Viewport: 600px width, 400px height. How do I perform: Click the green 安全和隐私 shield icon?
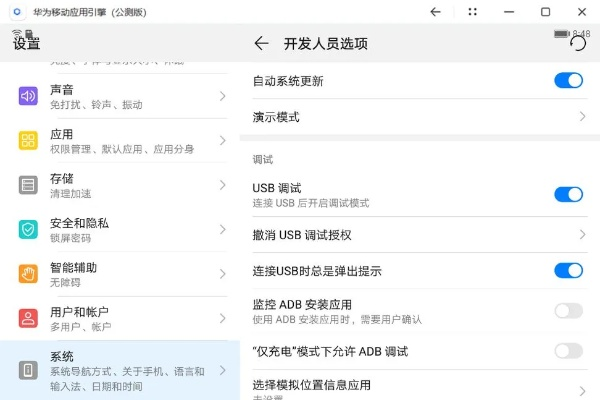click(x=28, y=229)
